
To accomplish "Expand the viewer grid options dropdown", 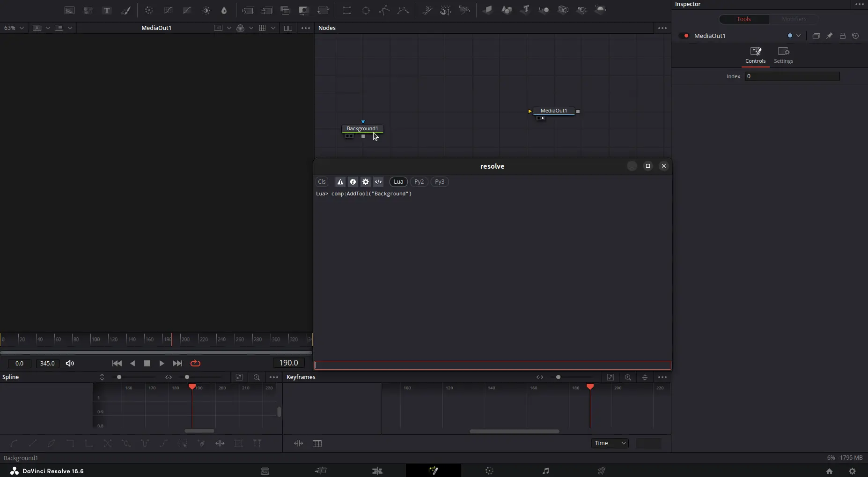I will point(273,28).
